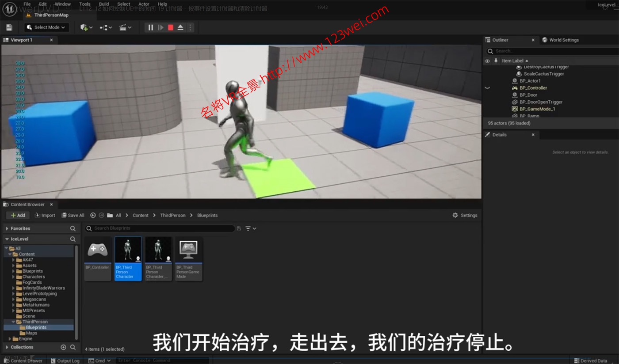Stop the play-in-editor session
Screen dimensions: 619x364
170,27
